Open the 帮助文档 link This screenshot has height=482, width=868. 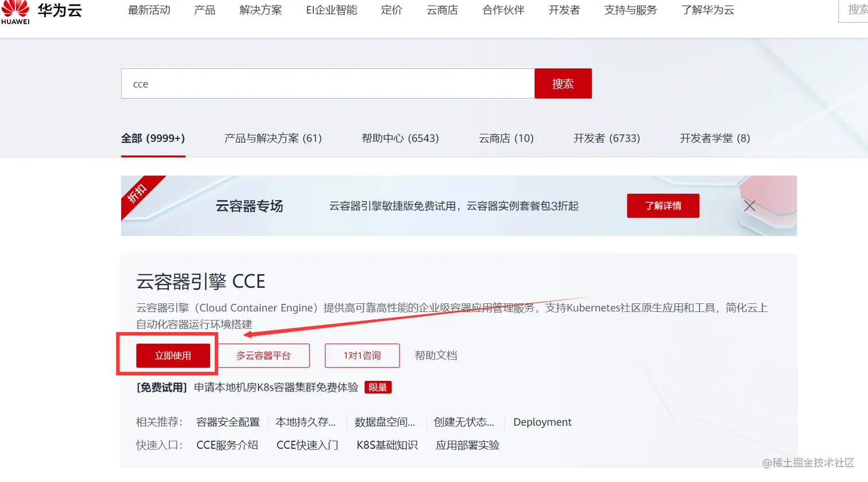[x=436, y=356]
